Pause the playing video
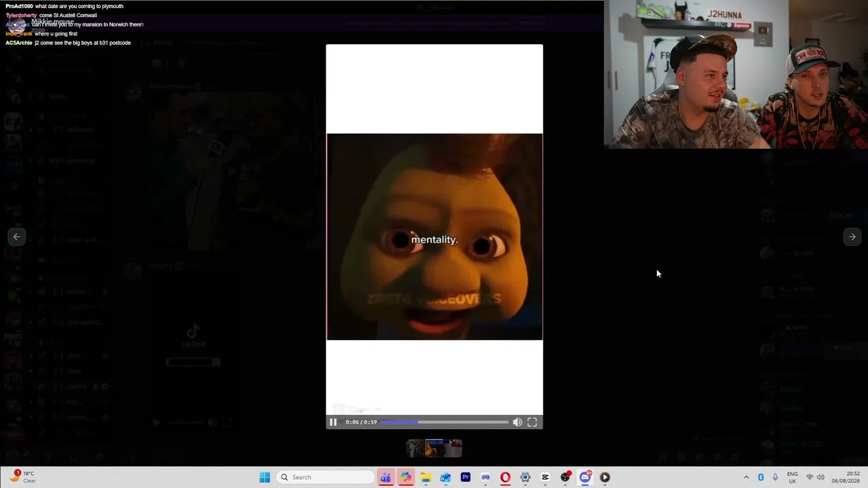Screen dimensions: 868x488 point(333,422)
